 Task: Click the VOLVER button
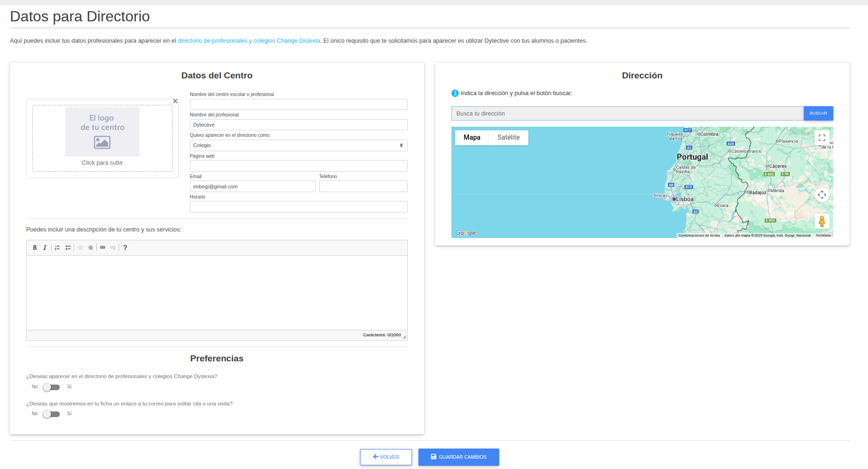point(386,457)
